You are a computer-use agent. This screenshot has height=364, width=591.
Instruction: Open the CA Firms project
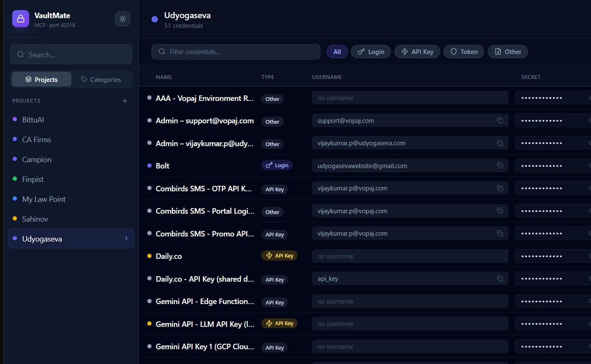(x=71, y=140)
